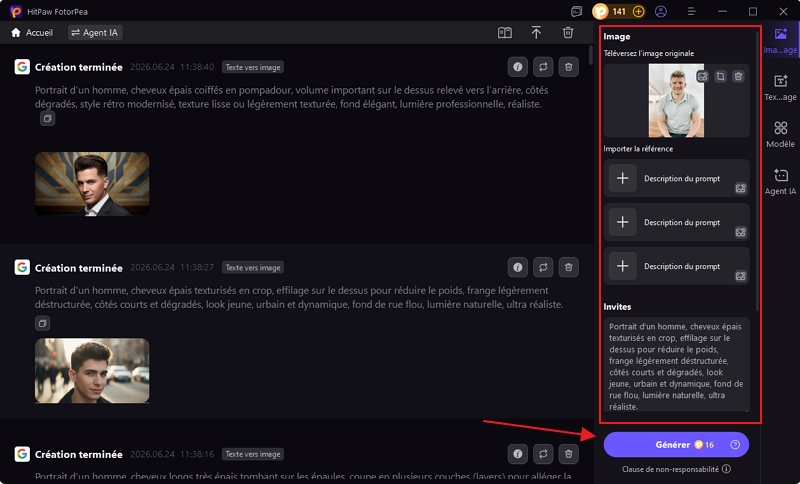The height and width of the screenshot is (484, 800).
Task: Select the Text to image sidebar tab
Action: pyautogui.click(x=780, y=88)
